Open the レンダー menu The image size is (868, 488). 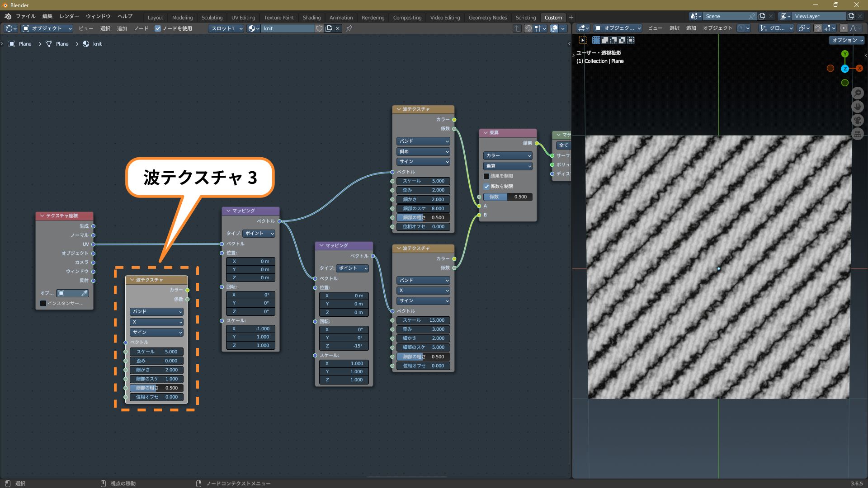pos(69,16)
